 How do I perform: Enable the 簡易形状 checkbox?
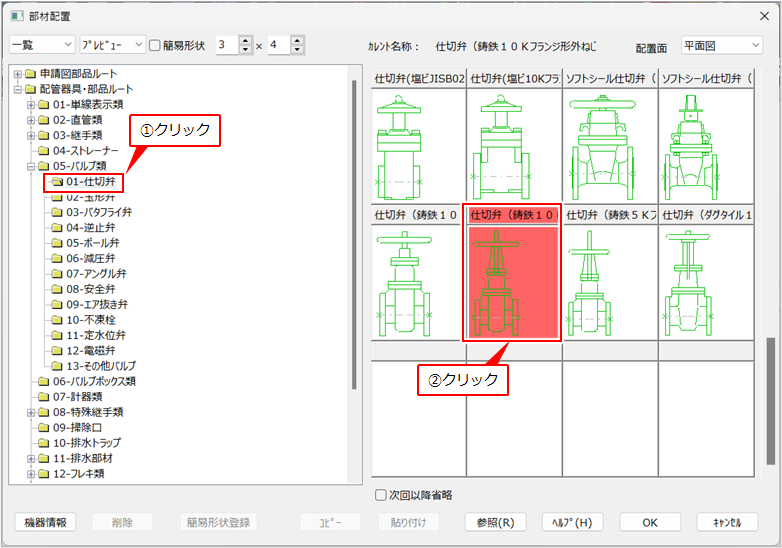pos(155,45)
